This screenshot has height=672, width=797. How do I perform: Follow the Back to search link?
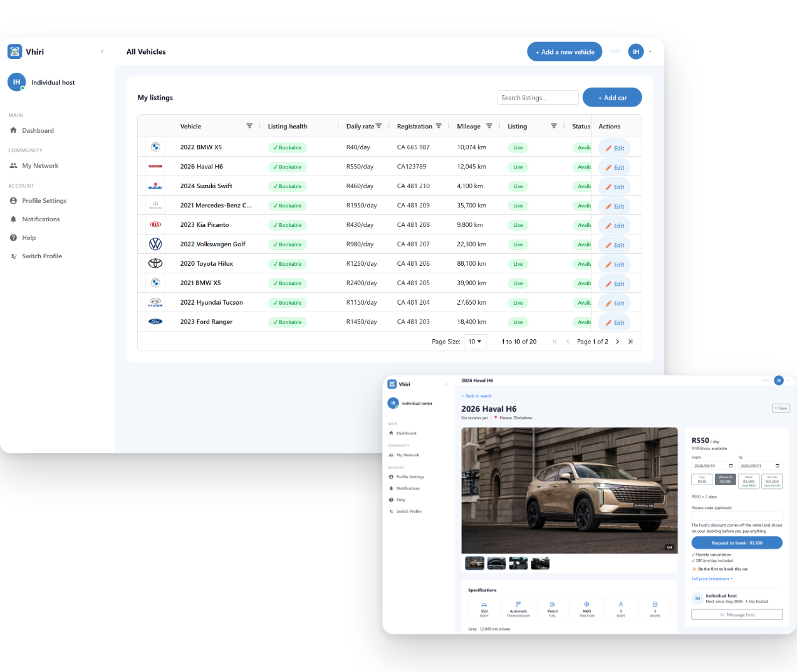pos(477,396)
